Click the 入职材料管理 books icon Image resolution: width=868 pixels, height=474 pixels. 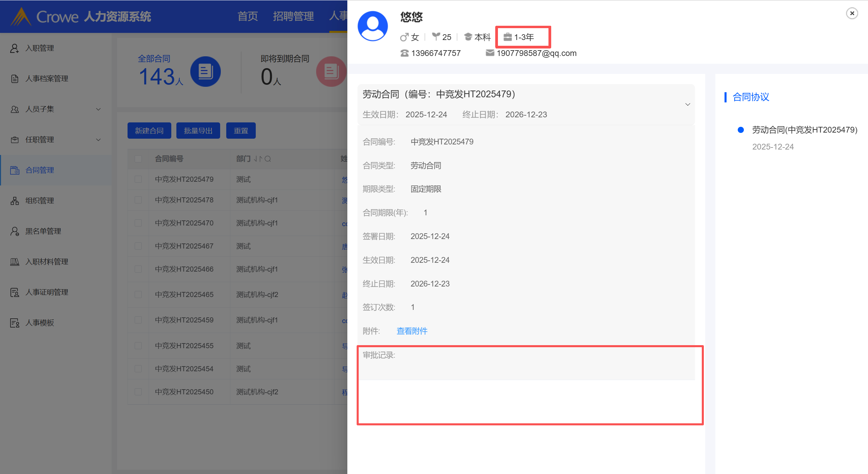click(14, 262)
